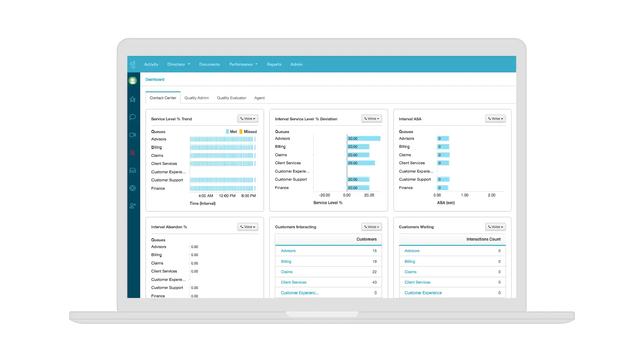Open the Video camera icon in the sidebar
Viewport: 644px width, 362px height.
pyautogui.click(x=133, y=135)
